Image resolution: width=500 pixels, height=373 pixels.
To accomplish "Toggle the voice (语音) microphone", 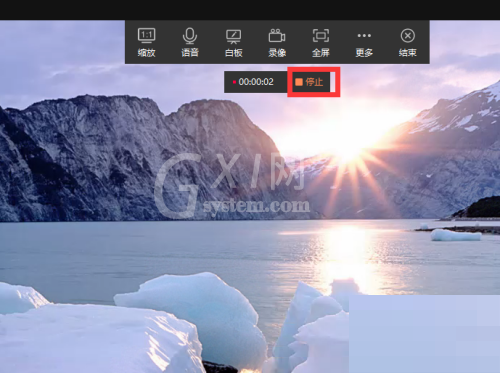I will pyautogui.click(x=190, y=42).
